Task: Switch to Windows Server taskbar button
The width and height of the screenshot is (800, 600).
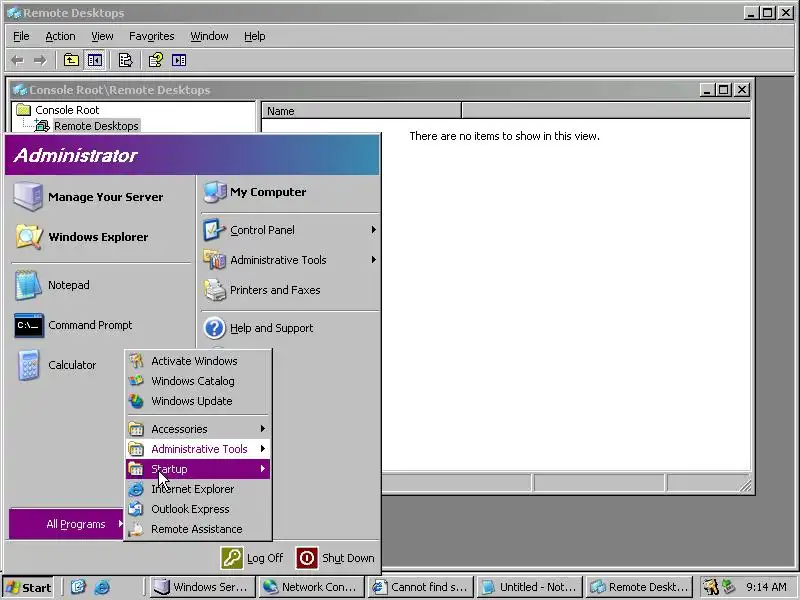Action: point(203,587)
